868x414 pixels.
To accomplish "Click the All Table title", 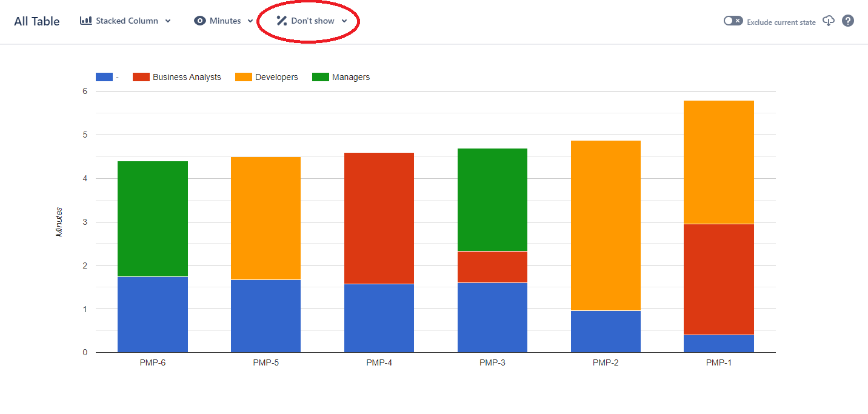I will click(35, 21).
